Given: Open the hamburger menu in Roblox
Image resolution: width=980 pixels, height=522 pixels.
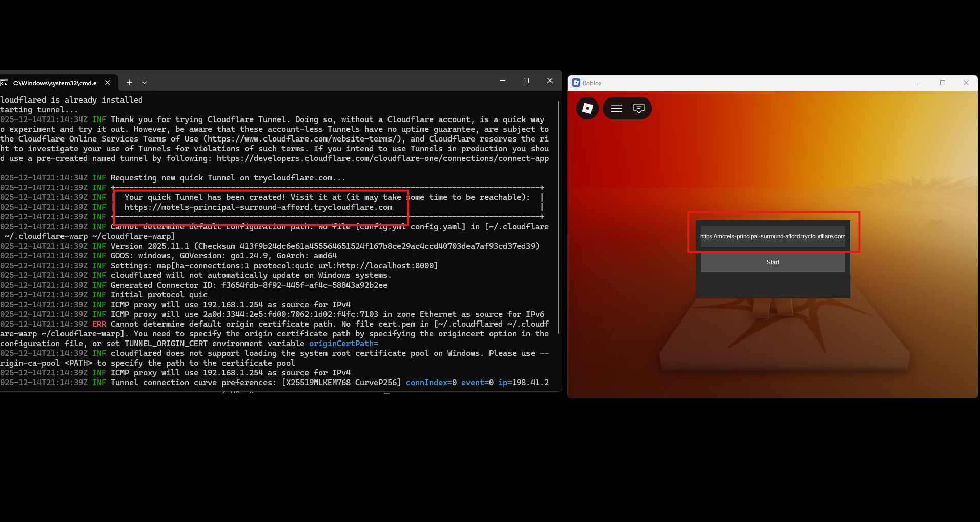Looking at the screenshot, I should coord(616,108).
